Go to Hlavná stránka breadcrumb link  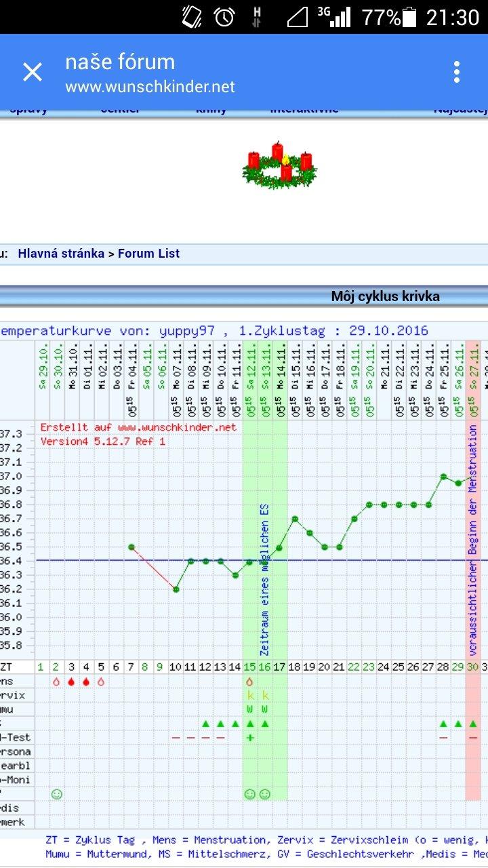(61, 254)
